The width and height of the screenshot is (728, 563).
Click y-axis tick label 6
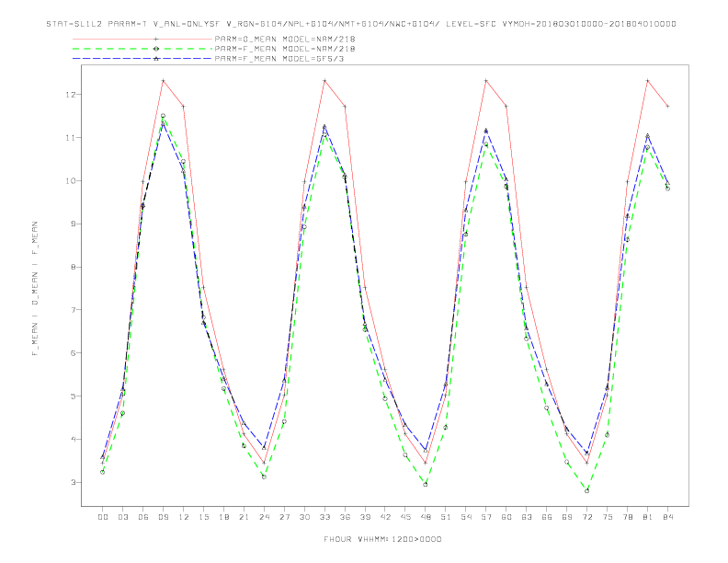point(73,353)
